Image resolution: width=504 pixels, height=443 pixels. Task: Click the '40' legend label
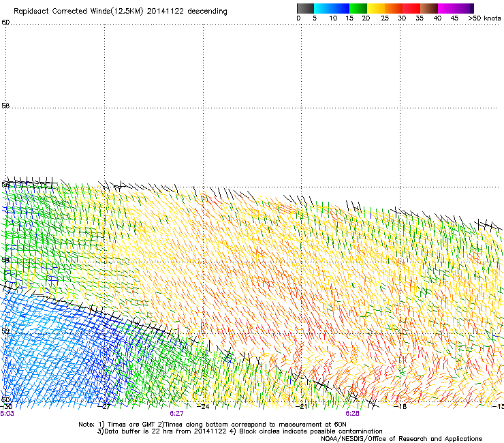tap(437, 18)
